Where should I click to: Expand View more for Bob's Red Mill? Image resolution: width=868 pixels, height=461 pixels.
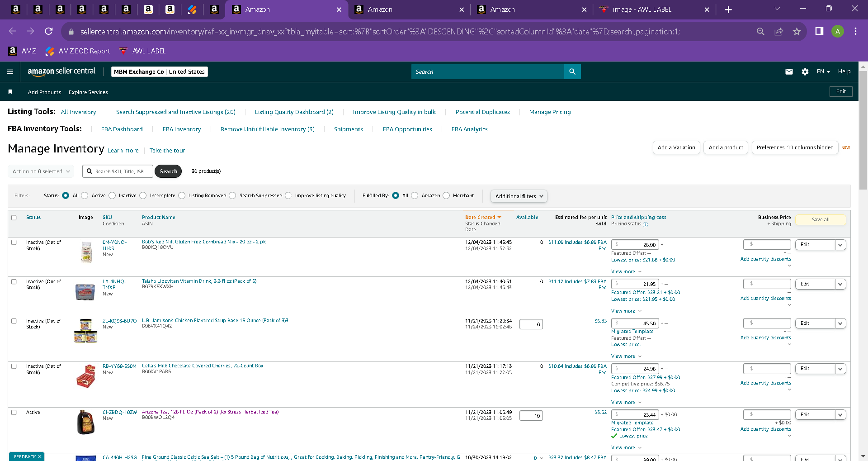pos(626,271)
